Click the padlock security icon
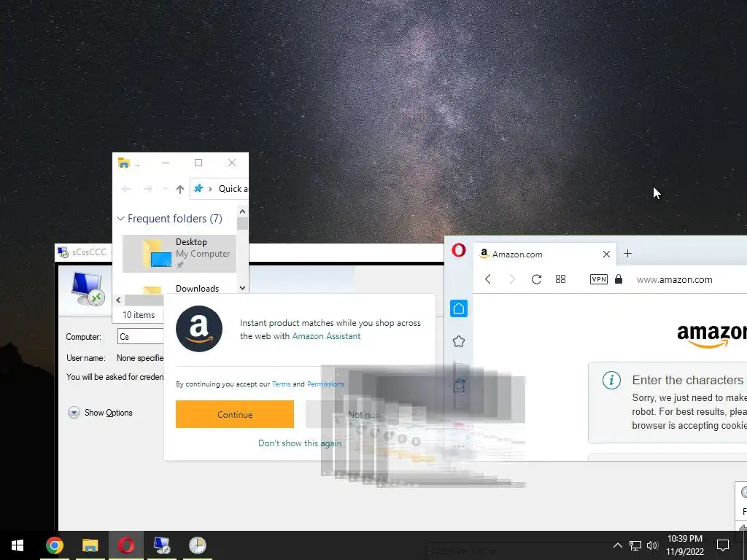The image size is (747, 560). (x=619, y=279)
